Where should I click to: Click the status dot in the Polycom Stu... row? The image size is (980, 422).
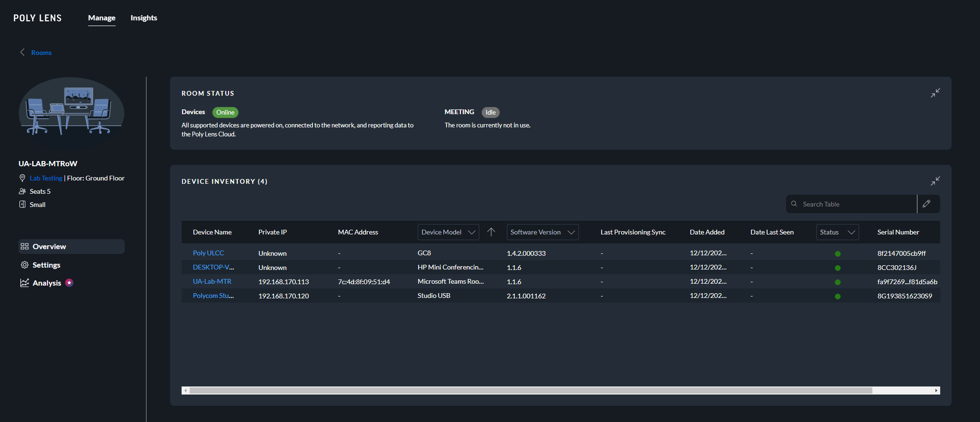(x=838, y=296)
